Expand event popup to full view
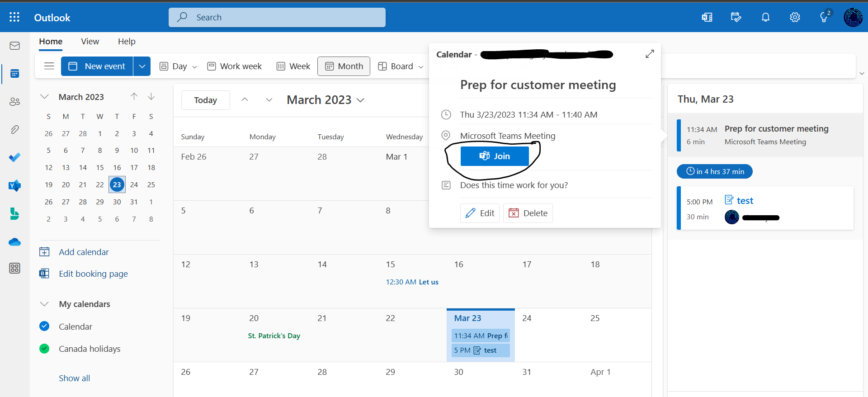 point(650,54)
